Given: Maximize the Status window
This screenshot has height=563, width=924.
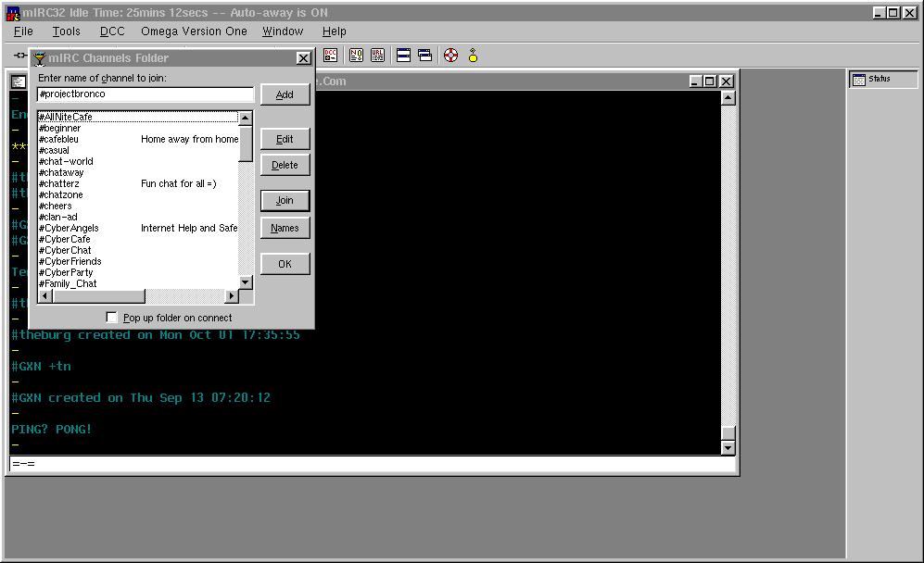Looking at the screenshot, I should coord(710,81).
